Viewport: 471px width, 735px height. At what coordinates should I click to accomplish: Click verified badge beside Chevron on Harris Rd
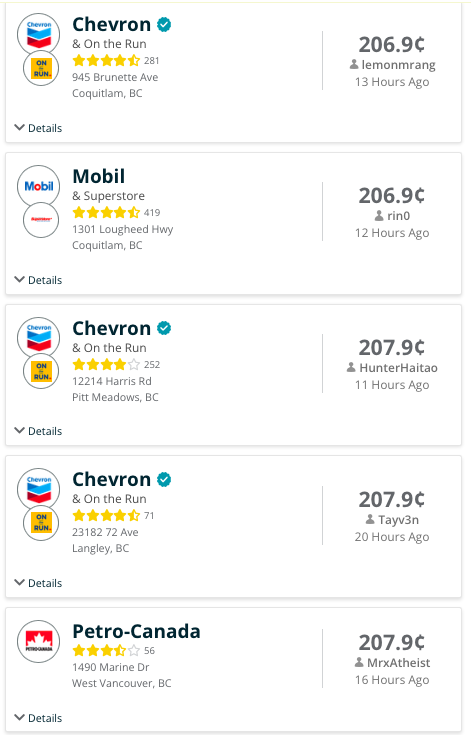pos(164,328)
